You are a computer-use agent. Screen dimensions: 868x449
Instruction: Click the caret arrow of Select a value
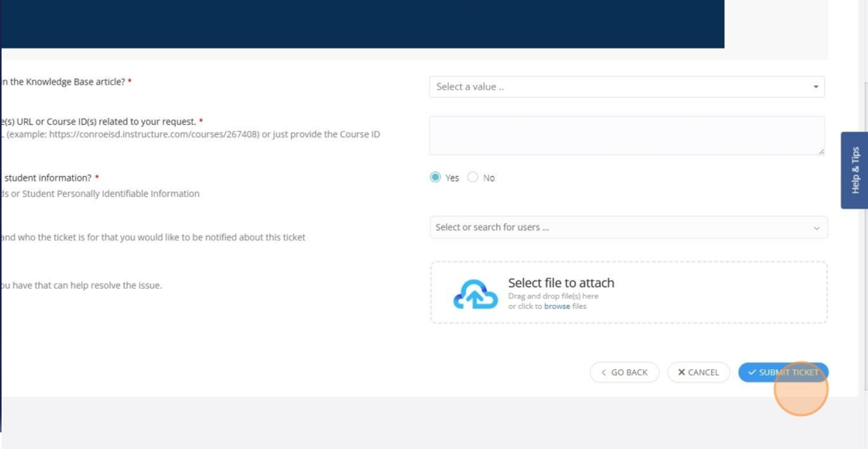[x=816, y=87]
